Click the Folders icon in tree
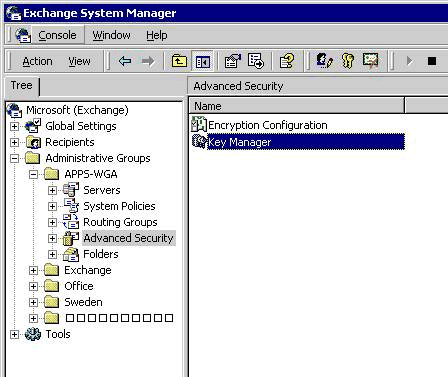This screenshot has width=448, height=377. click(71, 254)
